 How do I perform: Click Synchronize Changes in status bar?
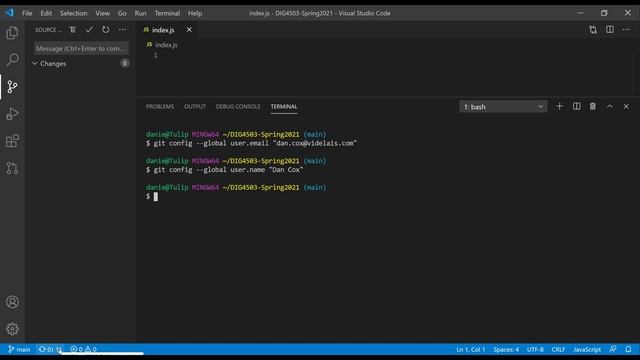[x=50, y=349]
